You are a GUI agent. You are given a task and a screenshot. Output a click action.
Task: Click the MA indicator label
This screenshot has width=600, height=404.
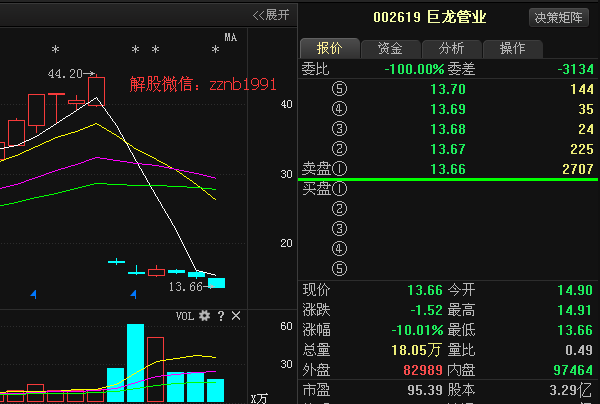pyautogui.click(x=230, y=37)
